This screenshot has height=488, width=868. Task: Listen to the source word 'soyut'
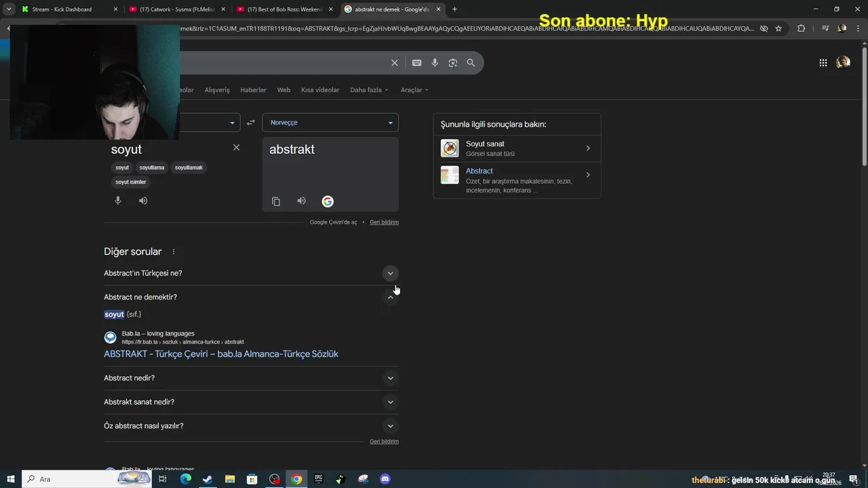(x=143, y=201)
